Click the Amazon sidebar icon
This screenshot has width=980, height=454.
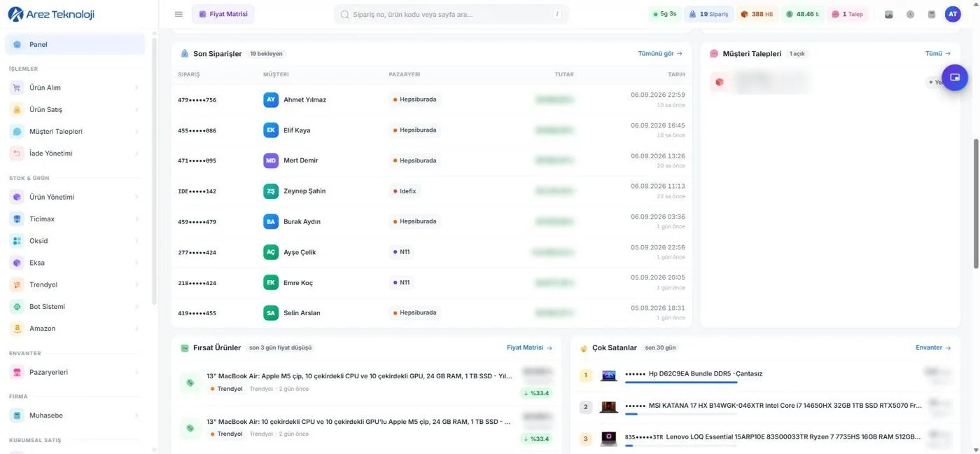17,328
